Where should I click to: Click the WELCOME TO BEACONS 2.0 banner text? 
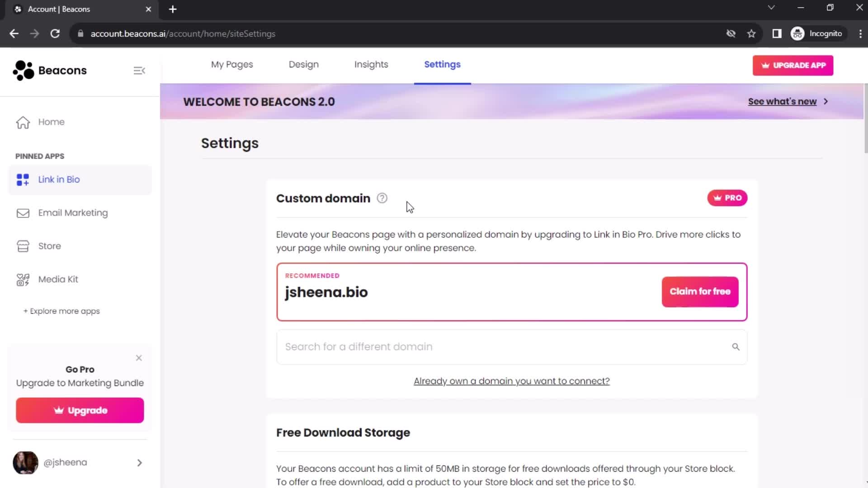[x=259, y=102]
